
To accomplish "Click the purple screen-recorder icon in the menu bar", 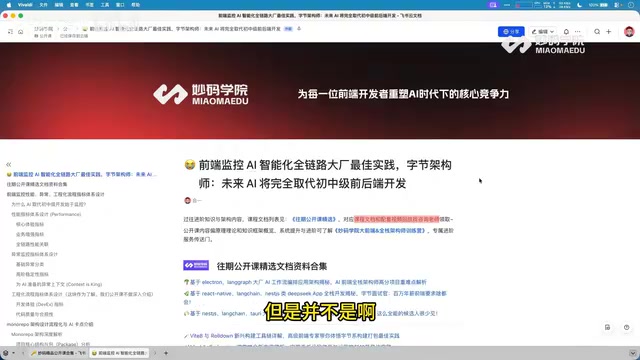I will [493, 5].
